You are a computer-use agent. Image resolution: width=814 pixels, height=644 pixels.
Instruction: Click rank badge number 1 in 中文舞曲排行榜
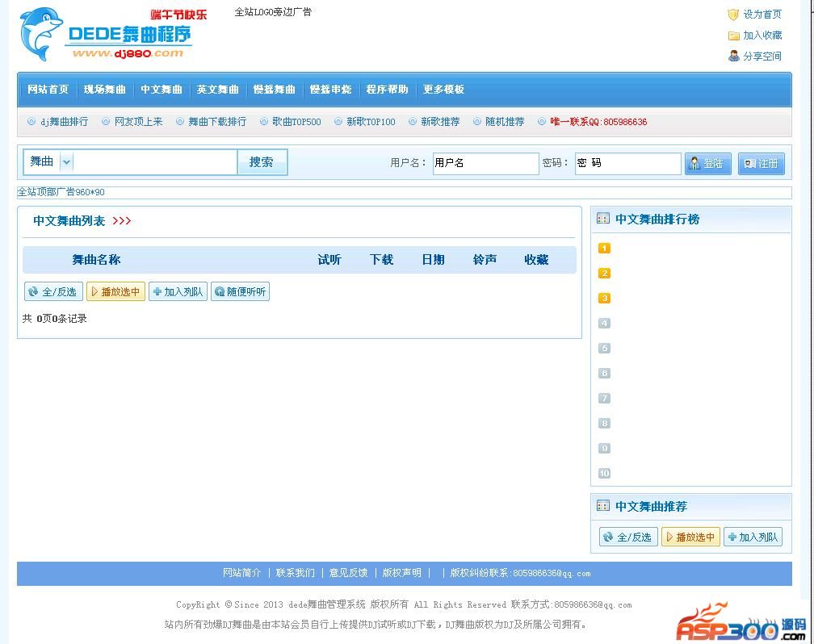click(604, 248)
